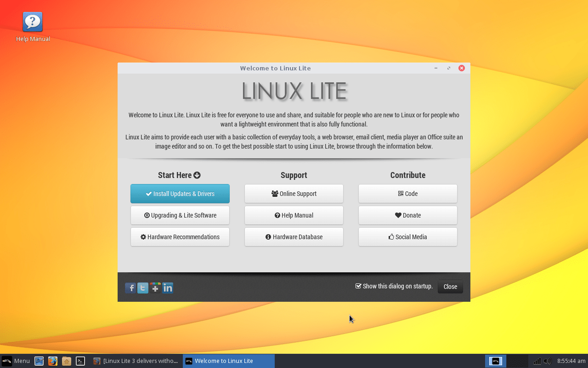The height and width of the screenshot is (368, 588).
Task: Click the clock showing 8:55:44 am
Action: pos(571,361)
